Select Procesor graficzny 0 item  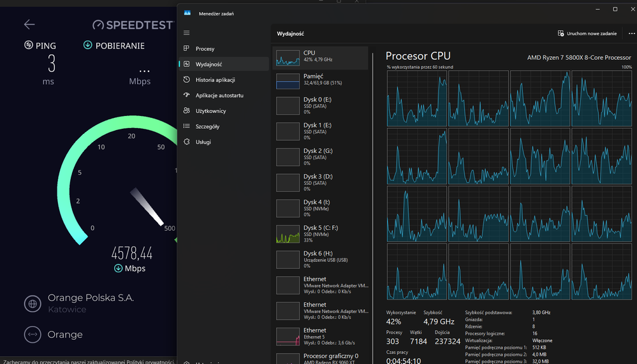click(321, 358)
